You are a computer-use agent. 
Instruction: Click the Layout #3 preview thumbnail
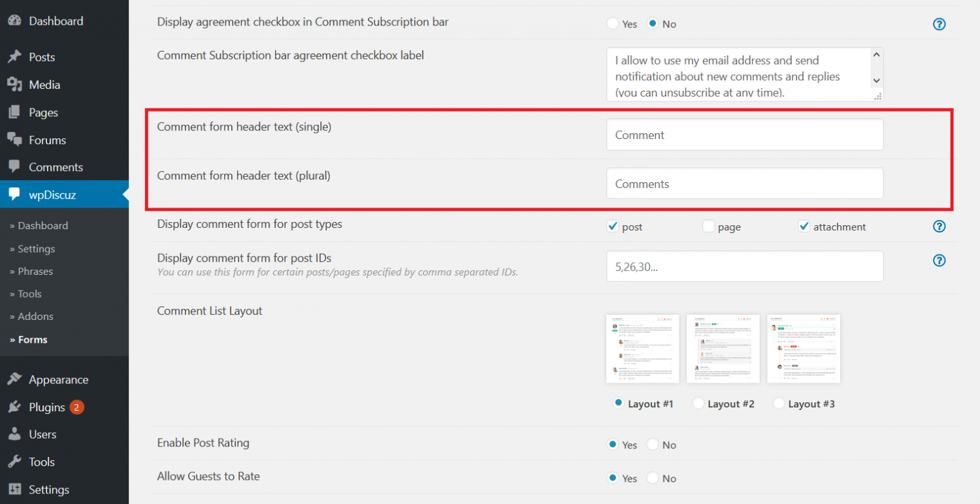coord(804,348)
